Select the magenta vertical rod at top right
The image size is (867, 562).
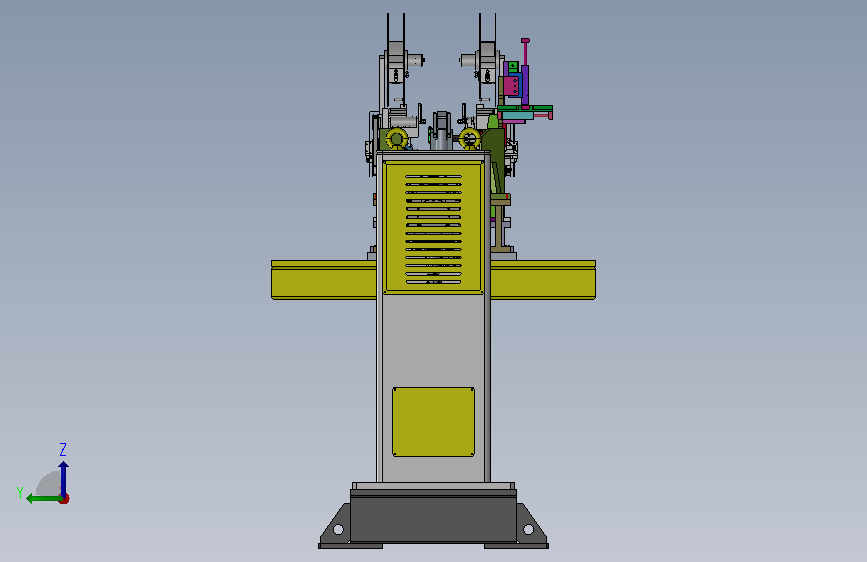pyautogui.click(x=525, y=53)
